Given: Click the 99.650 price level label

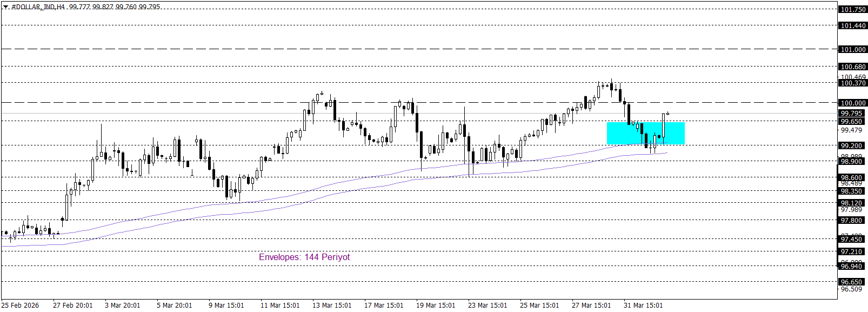Looking at the screenshot, I should click(851, 122).
